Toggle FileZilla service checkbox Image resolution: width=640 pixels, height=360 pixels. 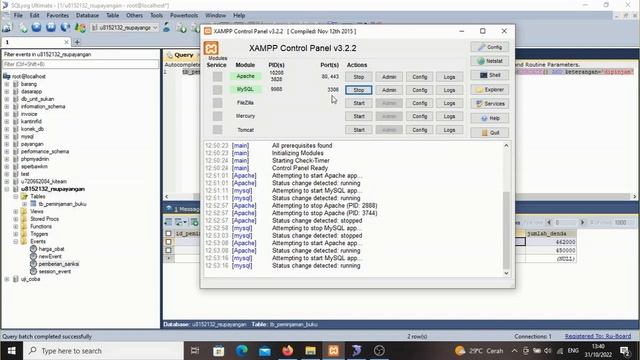coord(217,103)
